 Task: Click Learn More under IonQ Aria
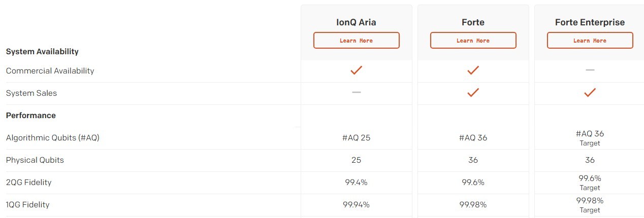(x=356, y=41)
